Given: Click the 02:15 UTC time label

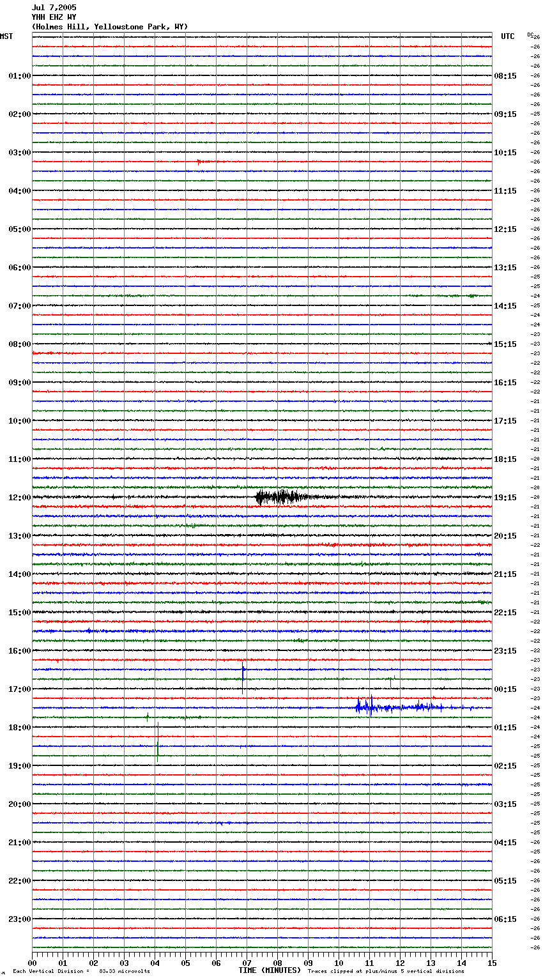Looking at the screenshot, I should click(505, 766).
